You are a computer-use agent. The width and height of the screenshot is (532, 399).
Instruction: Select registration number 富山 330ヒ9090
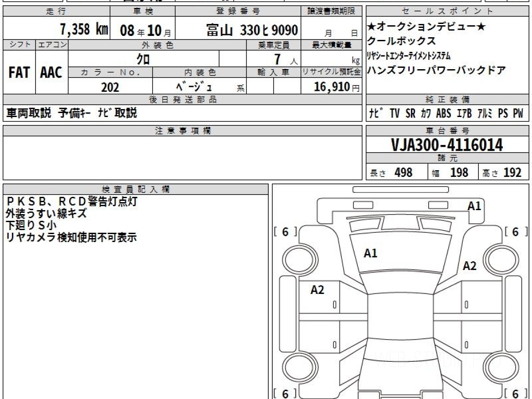252,30
